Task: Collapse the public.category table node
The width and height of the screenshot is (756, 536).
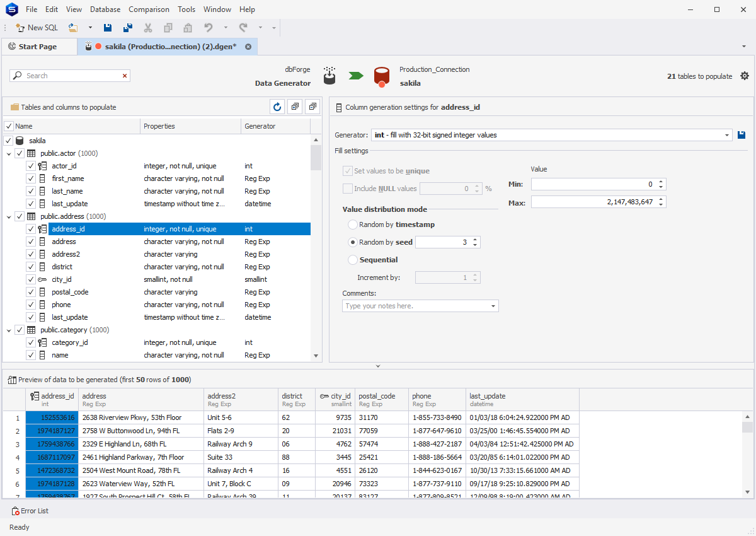Action: click(x=9, y=330)
